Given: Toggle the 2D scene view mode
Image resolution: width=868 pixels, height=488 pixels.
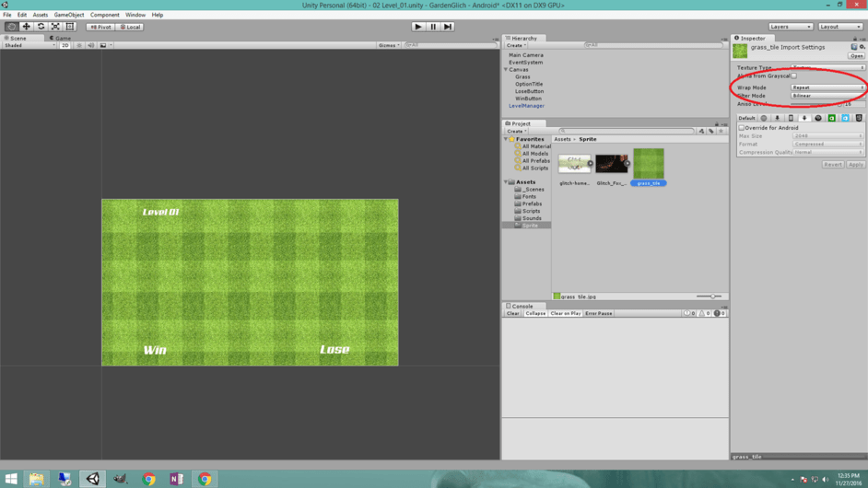Looking at the screenshot, I should tap(65, 45).
